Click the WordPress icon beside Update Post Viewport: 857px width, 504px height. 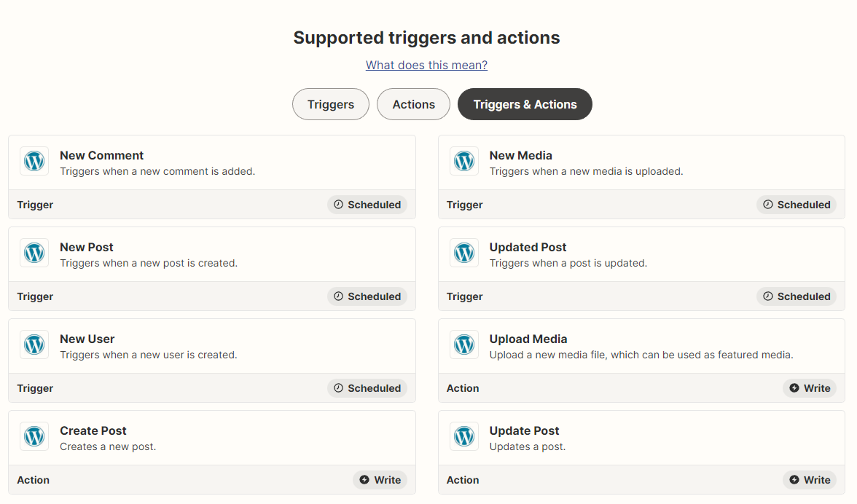[464, 436]
